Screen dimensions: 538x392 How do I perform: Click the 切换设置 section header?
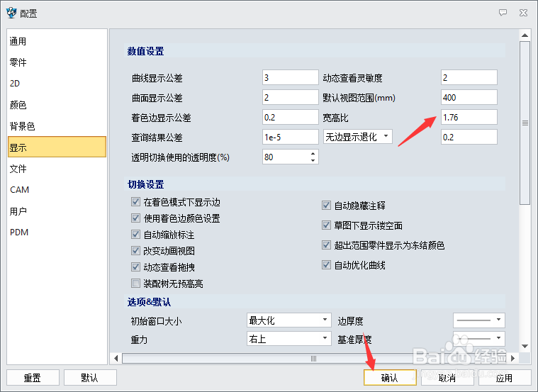(x=145, y=184)
